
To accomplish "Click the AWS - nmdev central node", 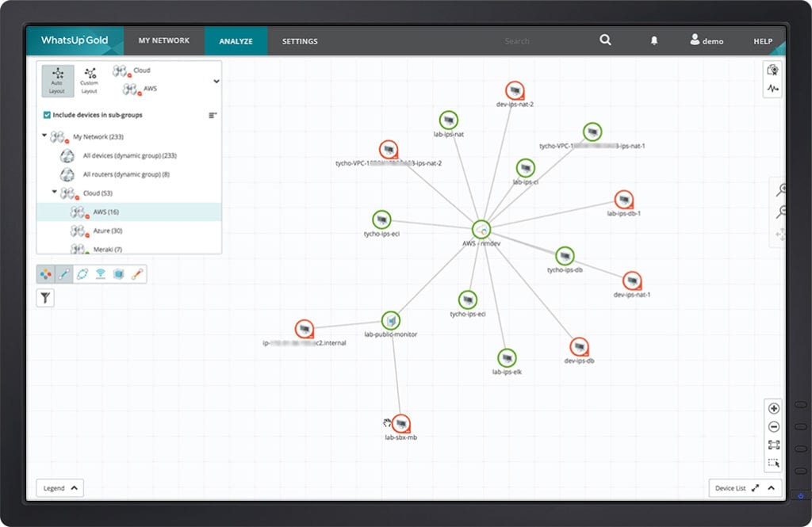I will click(481, 230).
